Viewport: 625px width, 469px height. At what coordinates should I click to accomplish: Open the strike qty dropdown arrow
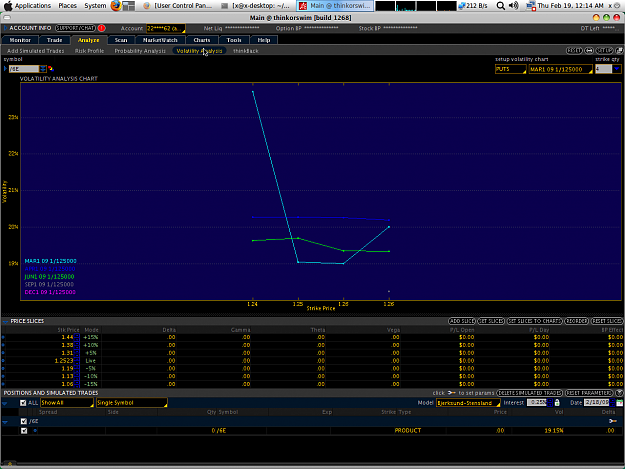point(617,69)
